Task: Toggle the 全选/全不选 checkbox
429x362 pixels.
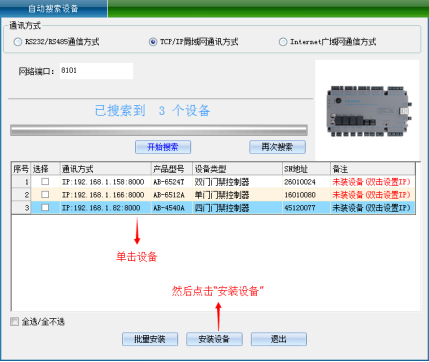Action: coord(14,322)
